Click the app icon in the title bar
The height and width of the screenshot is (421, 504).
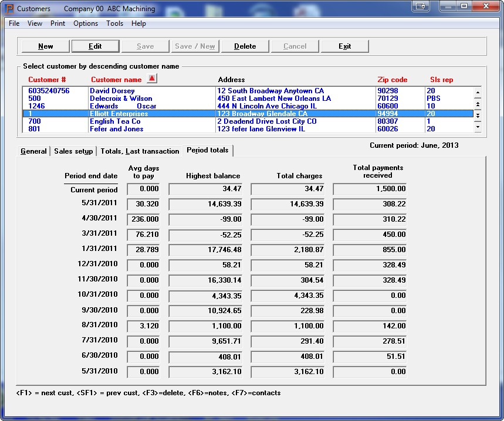[x=9, y=9]
